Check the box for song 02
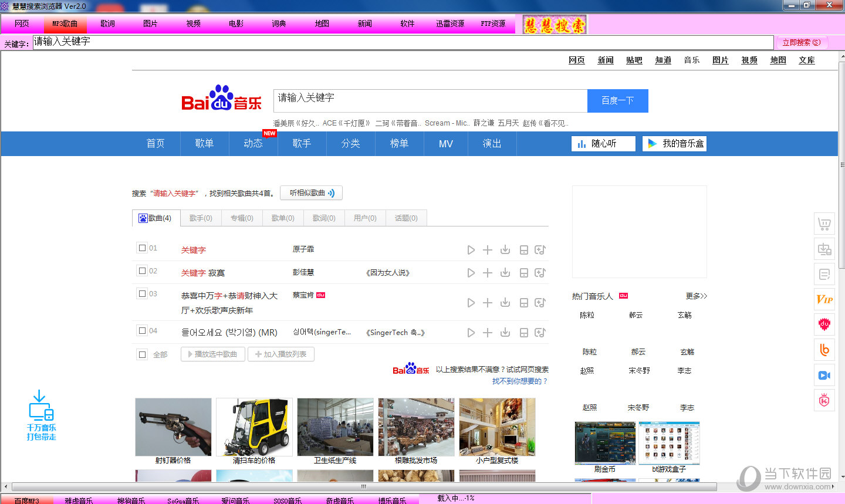The image size is (845, 504). click(x=142, y=270)
